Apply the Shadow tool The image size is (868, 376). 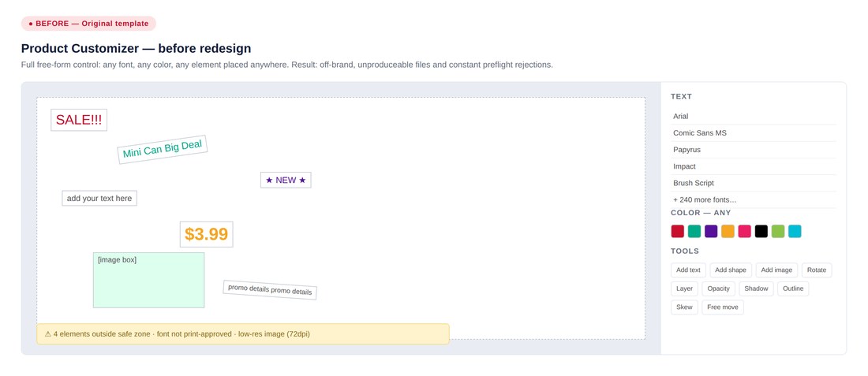click(x=756, y=289)
